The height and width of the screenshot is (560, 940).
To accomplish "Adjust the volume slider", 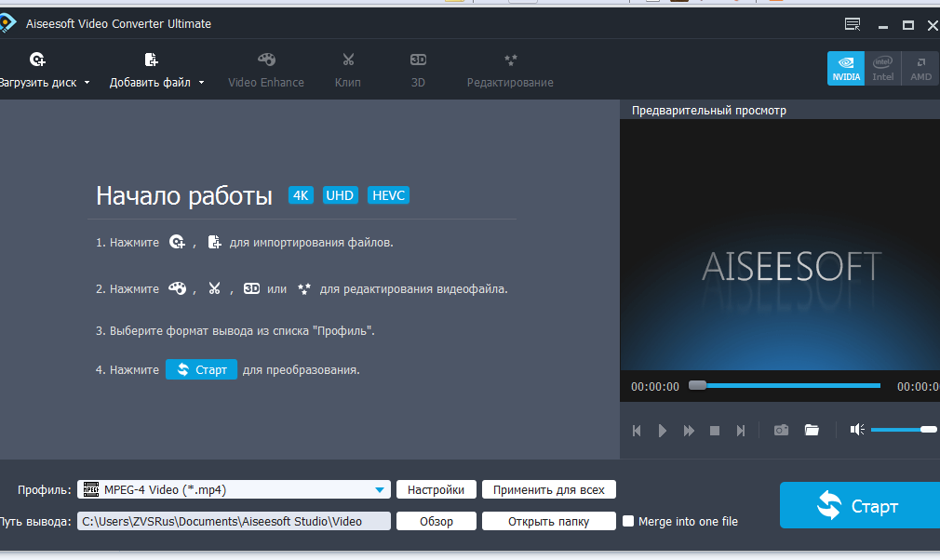I will click(904, 430).
